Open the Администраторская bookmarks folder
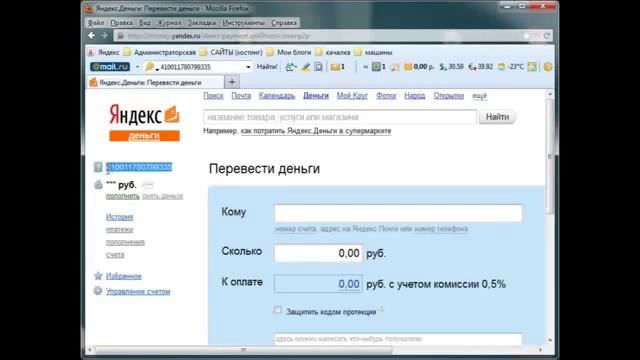Image resolution: width=640 pixels, height=360 pixels. (x=160, y=52)
